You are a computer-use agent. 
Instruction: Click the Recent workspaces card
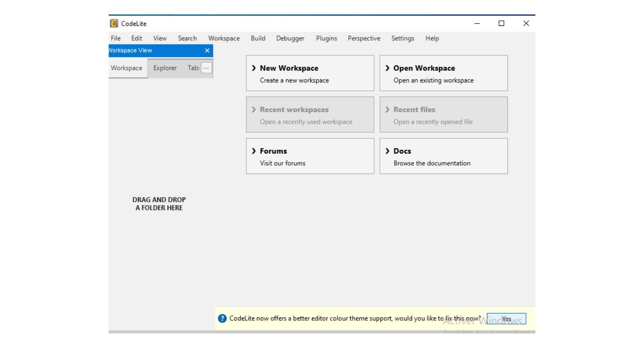[310, 115]
